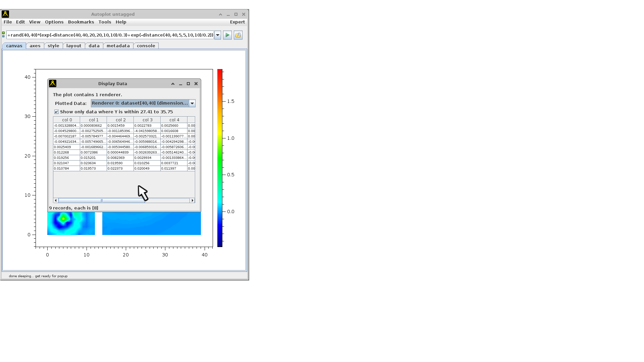
Task: Click the green play/go button
Action: [x=227, y=35]
